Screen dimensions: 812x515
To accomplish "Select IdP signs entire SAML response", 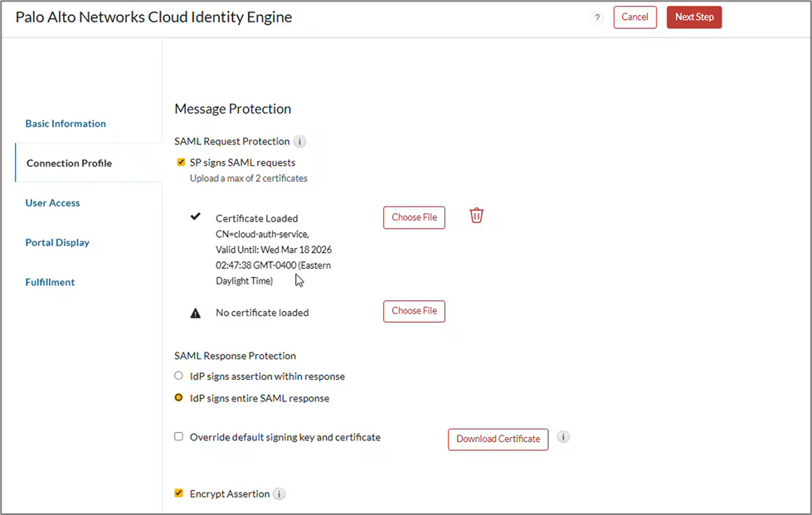I will (178, 398).
